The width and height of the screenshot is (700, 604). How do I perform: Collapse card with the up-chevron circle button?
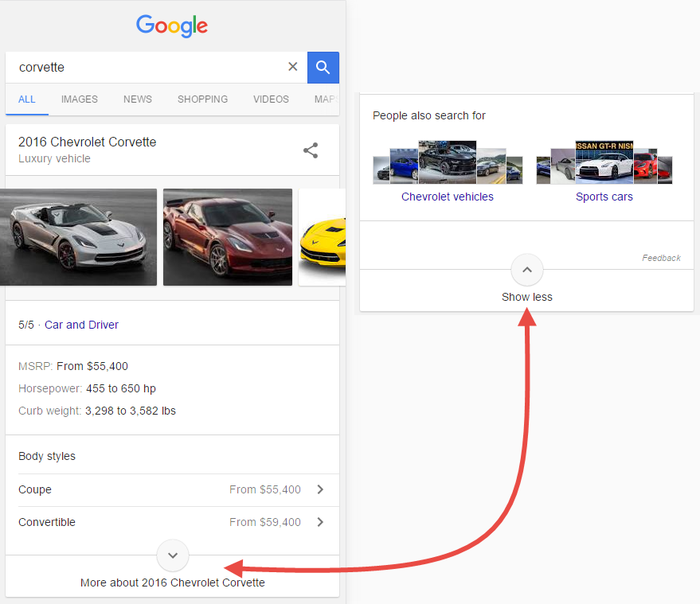pos(527,270)
